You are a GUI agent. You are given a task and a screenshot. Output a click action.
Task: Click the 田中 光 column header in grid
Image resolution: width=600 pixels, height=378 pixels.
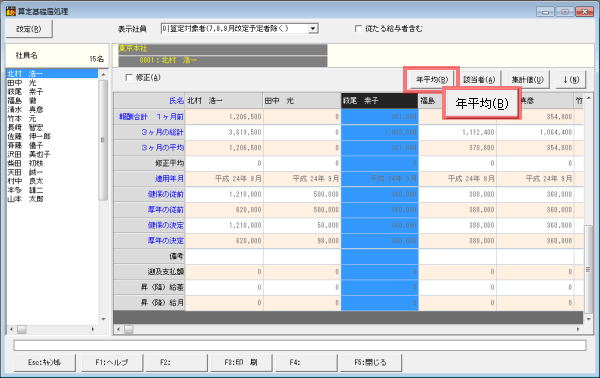pyautogui.click(x=302, y=101)
